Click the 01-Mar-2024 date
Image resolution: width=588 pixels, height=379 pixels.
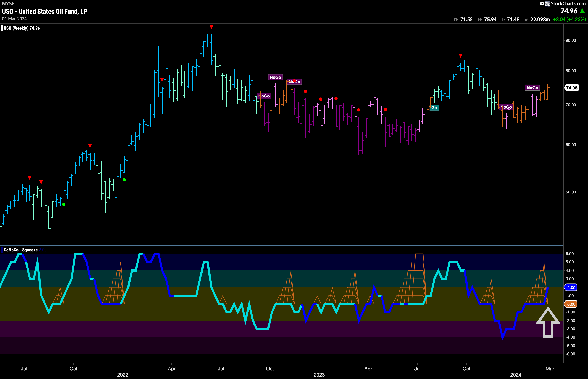coord(14,19)
